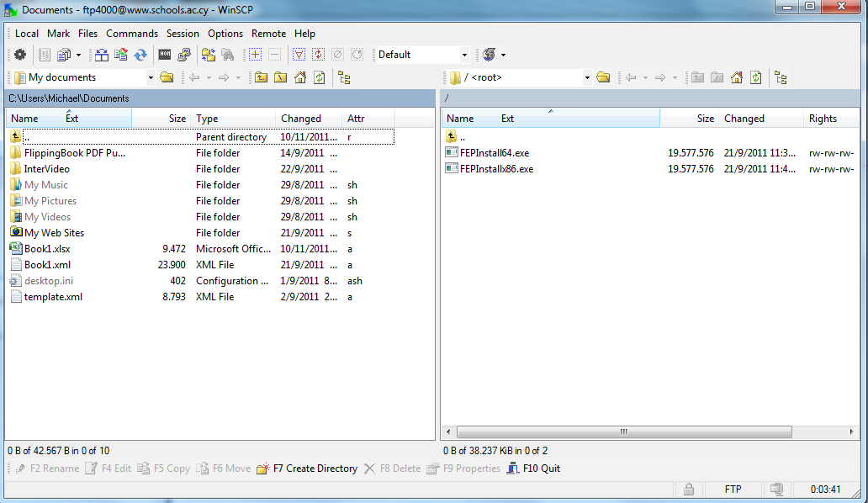Select FEPInstall64.exe in remote panel
This screenshot has height=503, width=868.
coord(495,153)
